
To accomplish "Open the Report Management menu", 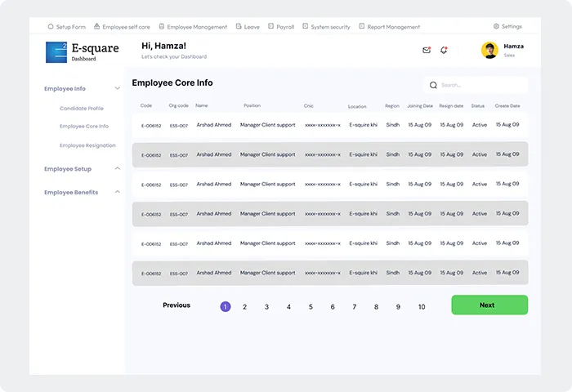I will coord(393,27).
